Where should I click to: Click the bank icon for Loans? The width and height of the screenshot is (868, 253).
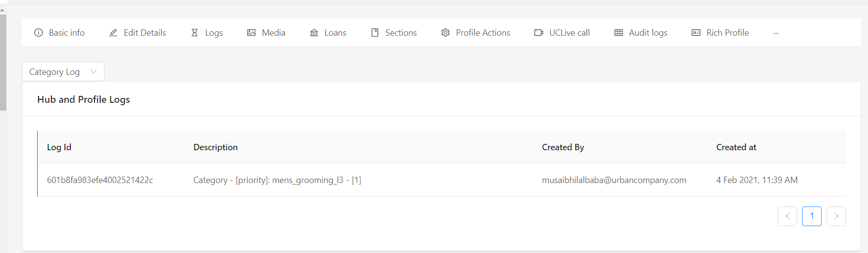tap(314, 33)
